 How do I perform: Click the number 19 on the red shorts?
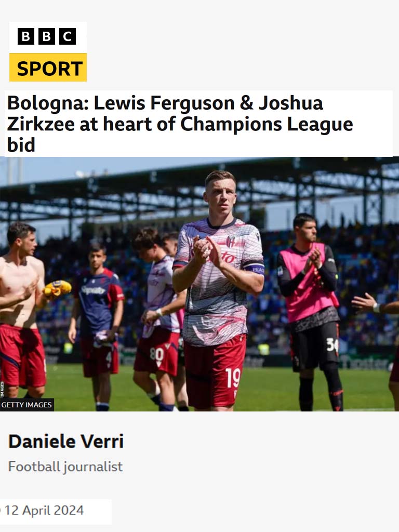point(233,378)
